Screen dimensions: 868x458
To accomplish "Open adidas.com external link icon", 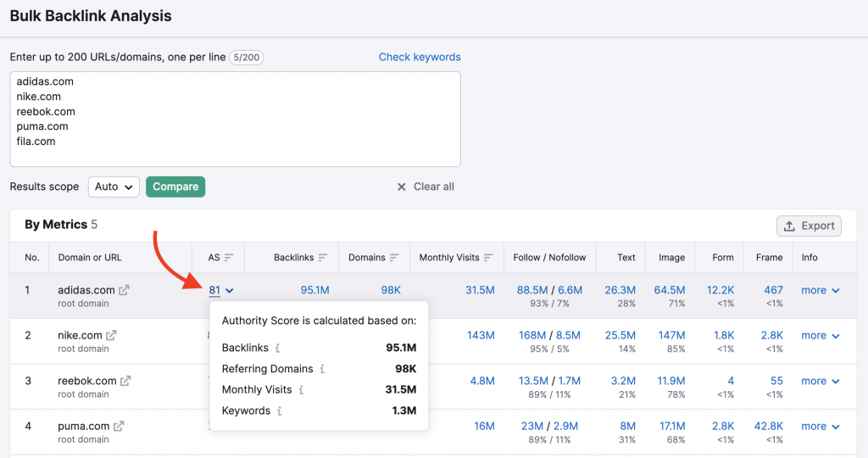I will (x=124, y=289).
